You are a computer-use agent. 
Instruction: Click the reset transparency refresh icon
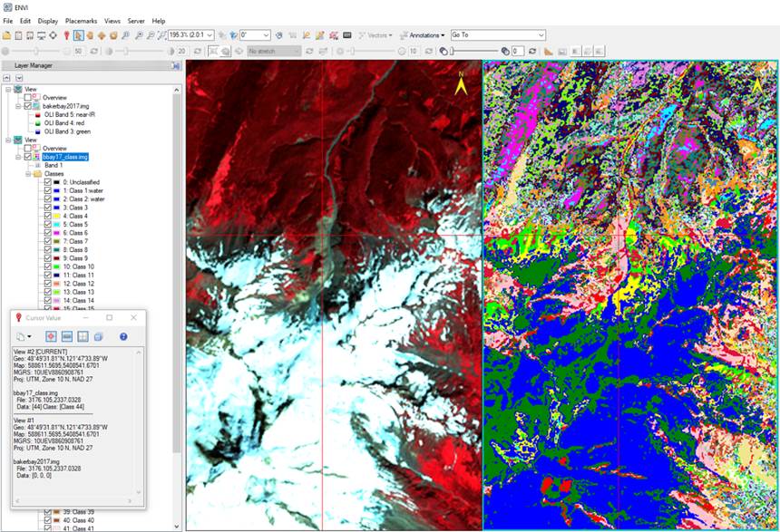(x=532, y=52)
